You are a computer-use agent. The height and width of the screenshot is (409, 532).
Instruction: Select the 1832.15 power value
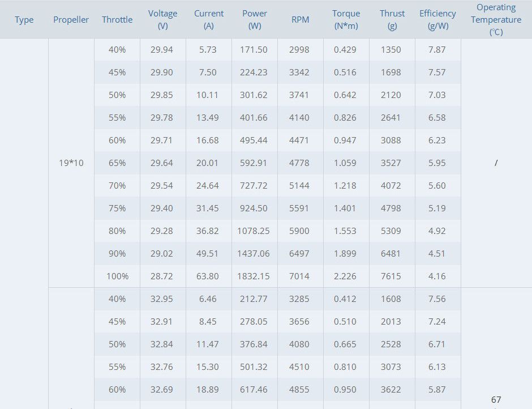coord(254,276)
